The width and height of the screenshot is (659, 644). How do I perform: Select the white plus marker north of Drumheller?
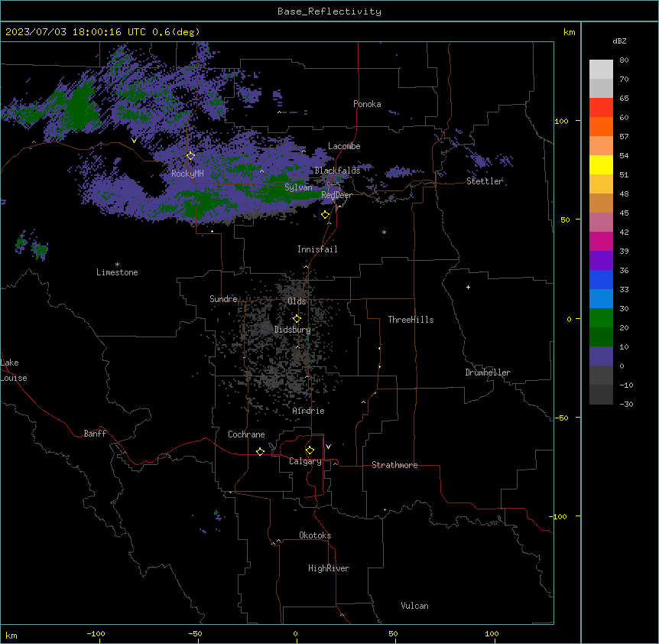(x=468, y=287)
